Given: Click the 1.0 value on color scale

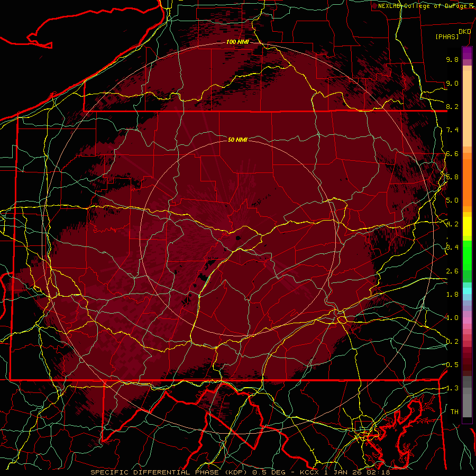Looking at the screenshot, I should [452, 318].
